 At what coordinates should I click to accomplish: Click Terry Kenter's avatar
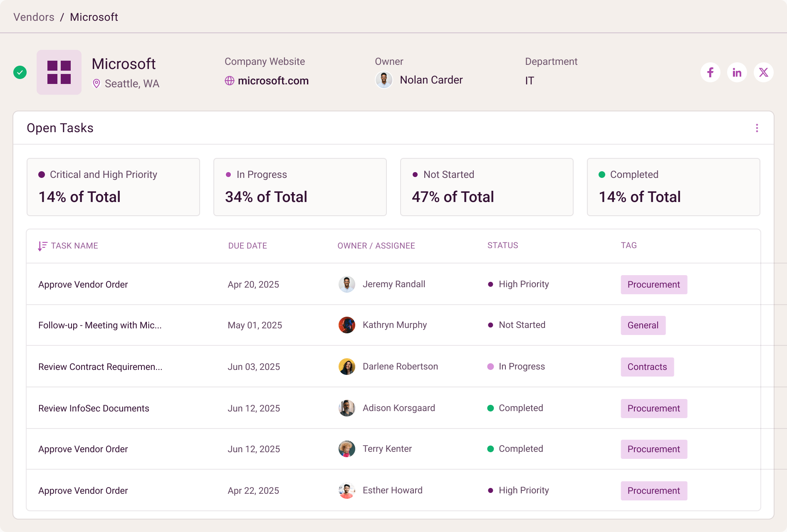tap(347, 449)
